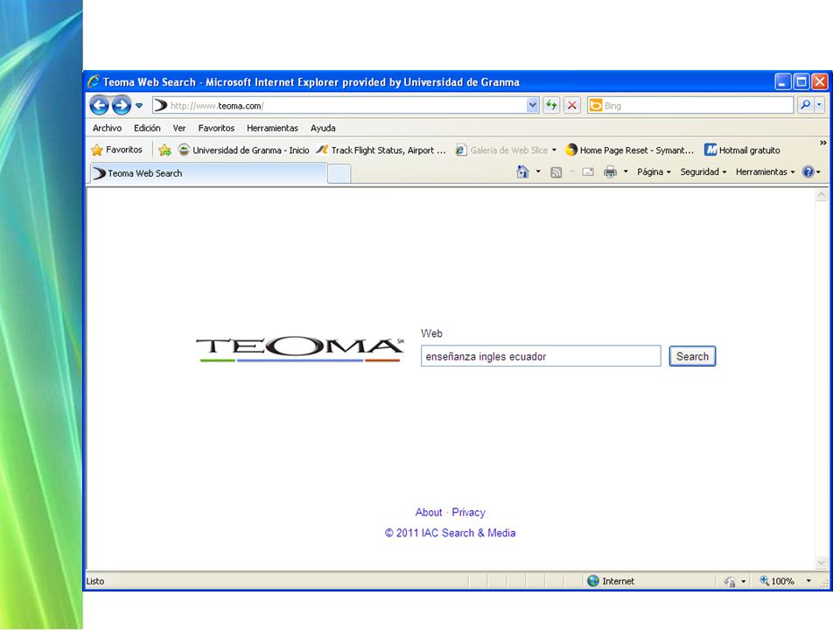Click the Search button
The width and height of the screenshot is (840, 630).
692,356
